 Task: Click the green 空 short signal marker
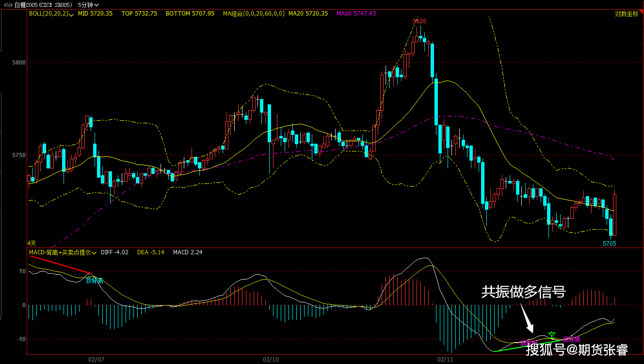(551, 334)
